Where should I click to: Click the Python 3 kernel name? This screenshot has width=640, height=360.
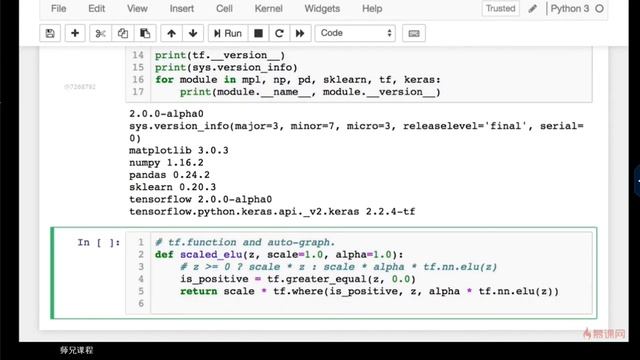570,9
